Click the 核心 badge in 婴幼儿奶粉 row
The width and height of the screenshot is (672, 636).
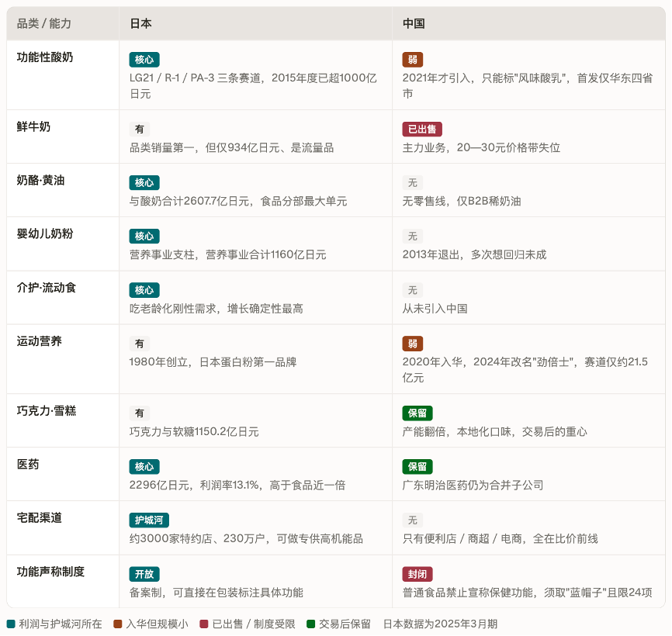click(x=144, y=237)
